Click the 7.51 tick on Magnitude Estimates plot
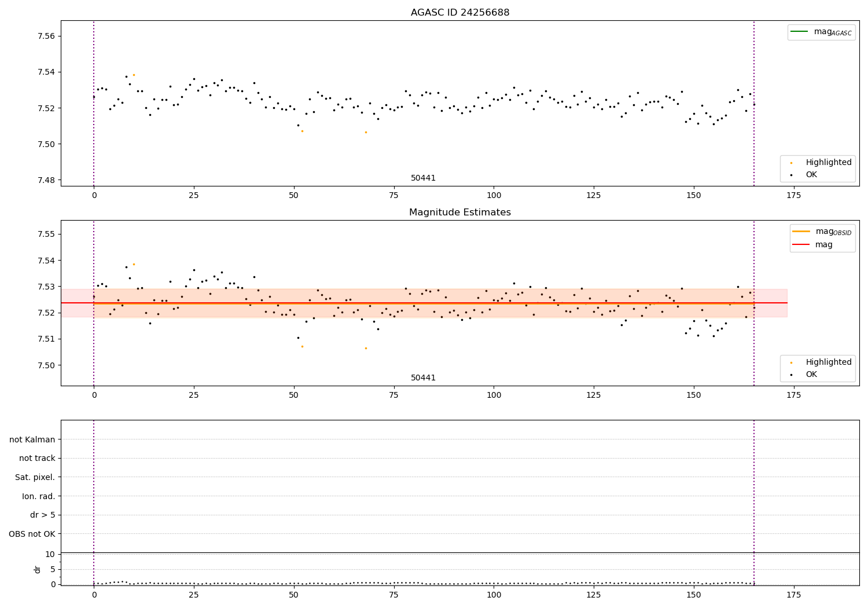 45,339
